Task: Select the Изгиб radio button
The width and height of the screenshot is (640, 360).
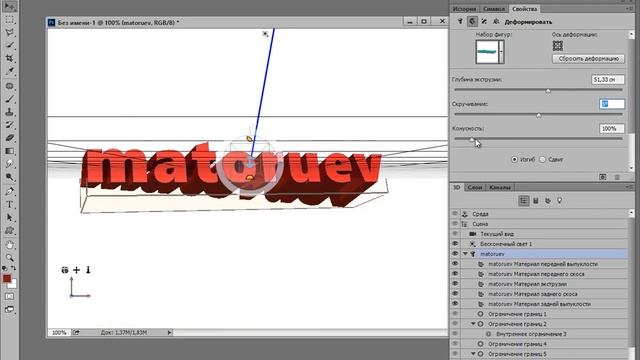Action: (x=514, y=159)
